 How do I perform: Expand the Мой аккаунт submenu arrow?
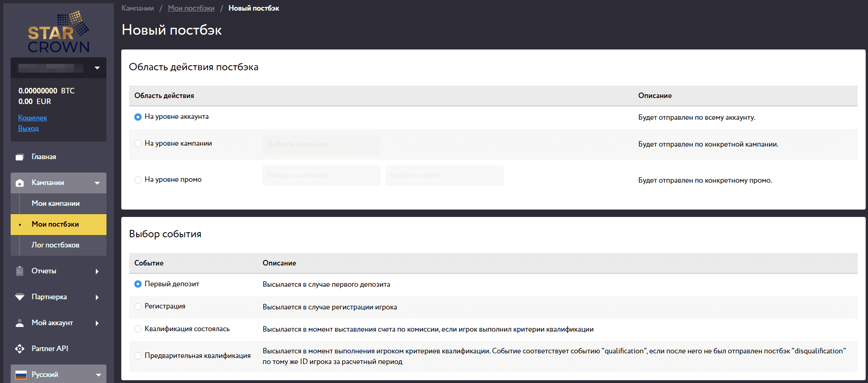(x=97, y=323)
